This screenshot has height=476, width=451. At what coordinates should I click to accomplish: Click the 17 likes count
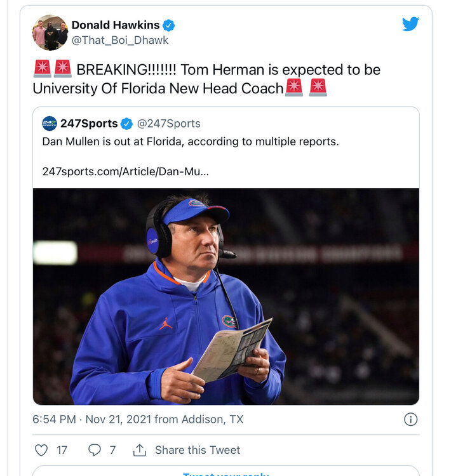click(62, 450)
